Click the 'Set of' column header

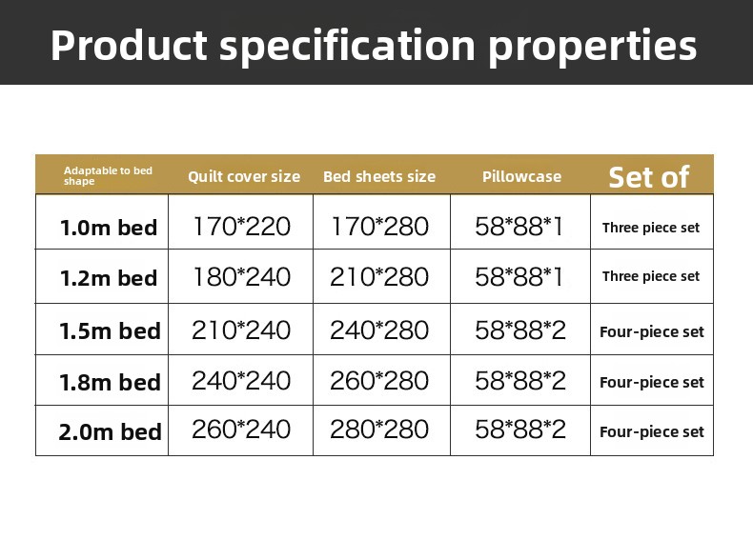coord(649,177)
